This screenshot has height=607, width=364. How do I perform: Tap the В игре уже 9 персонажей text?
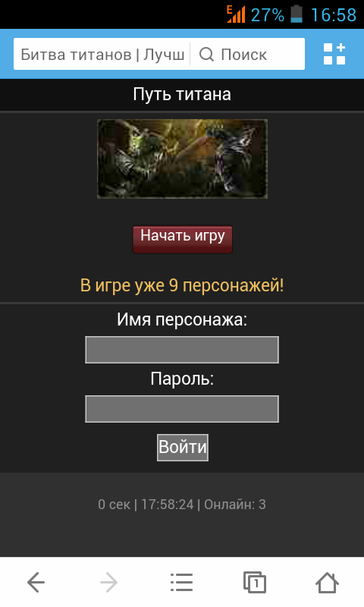tap(182, 286)
